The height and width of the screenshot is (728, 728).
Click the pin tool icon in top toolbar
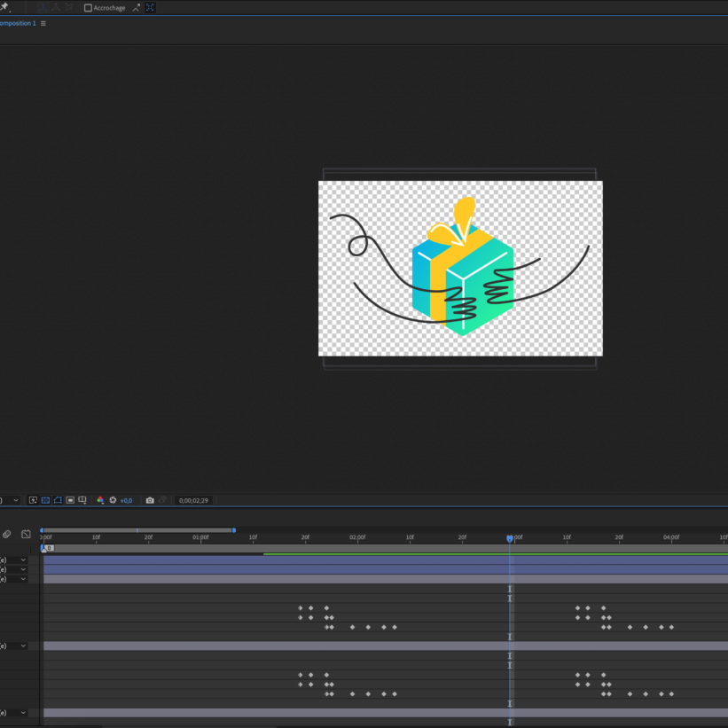tap(4, 7)
